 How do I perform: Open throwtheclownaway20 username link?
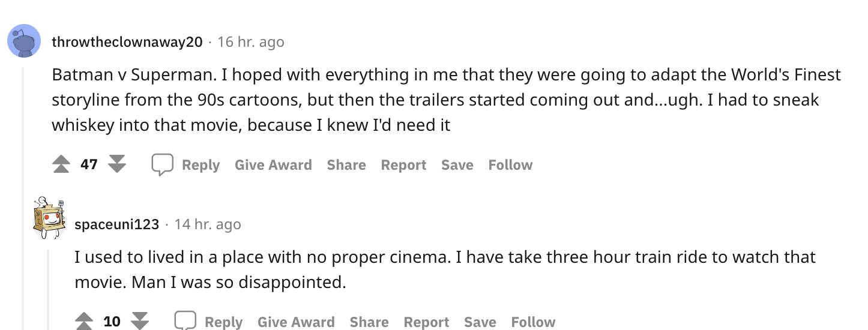pos(127,42)
